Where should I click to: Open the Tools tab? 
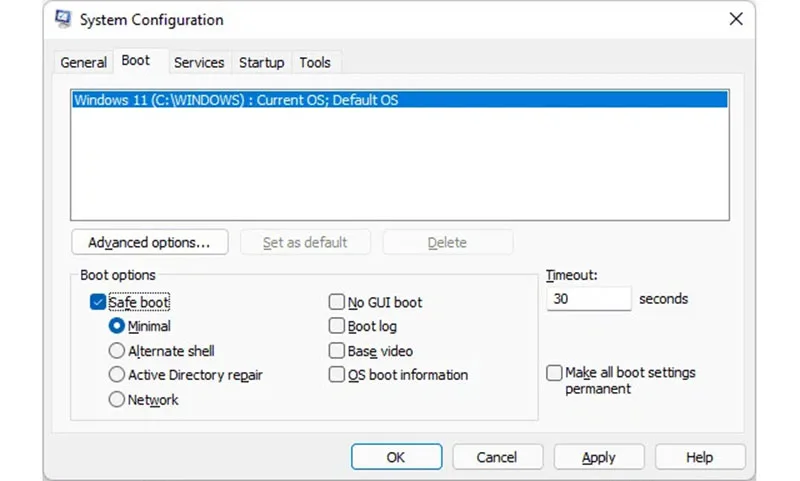(315, 62)
